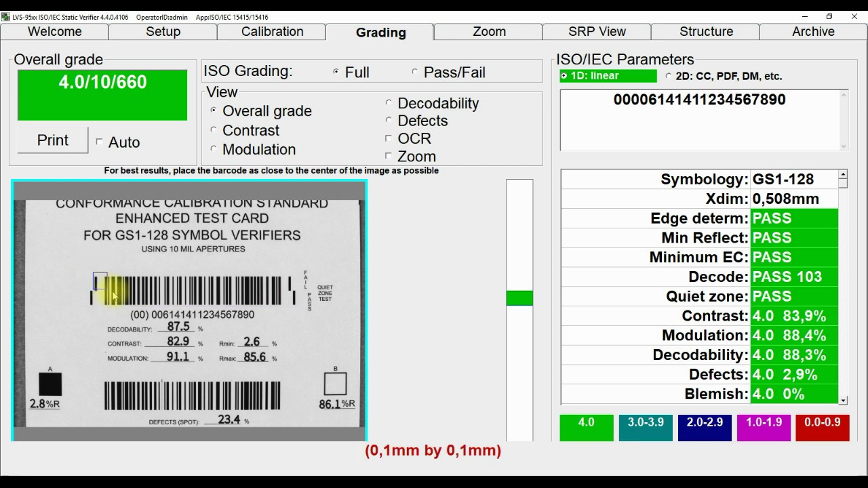Click the 0.0-0.9 red grade swatch

tap(823, 428)
